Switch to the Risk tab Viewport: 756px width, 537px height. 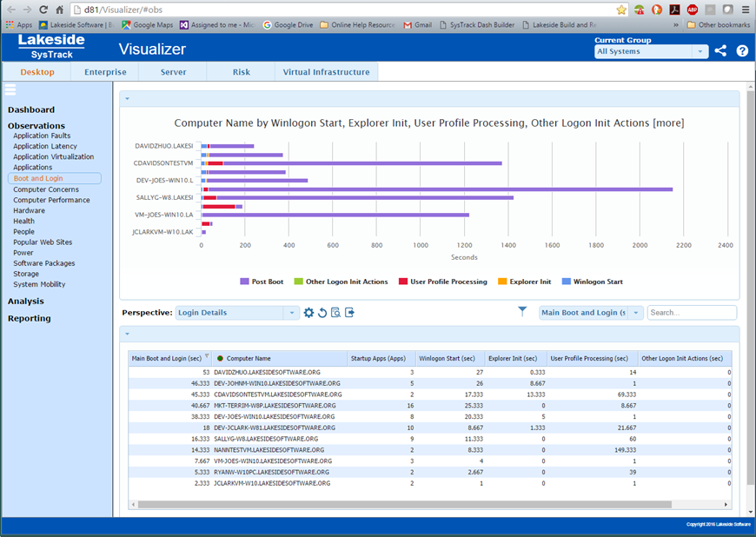pyautogui.click(x=241, y=72)
